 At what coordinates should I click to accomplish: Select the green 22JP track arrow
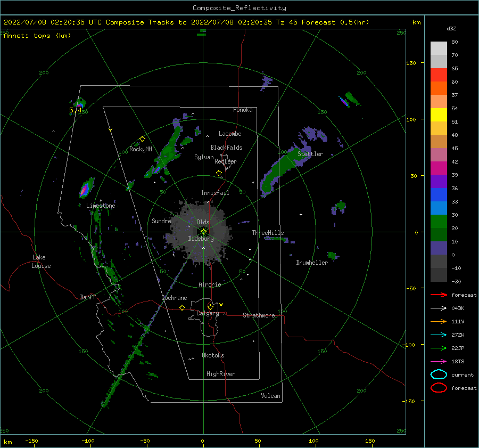tap(439, 348)
